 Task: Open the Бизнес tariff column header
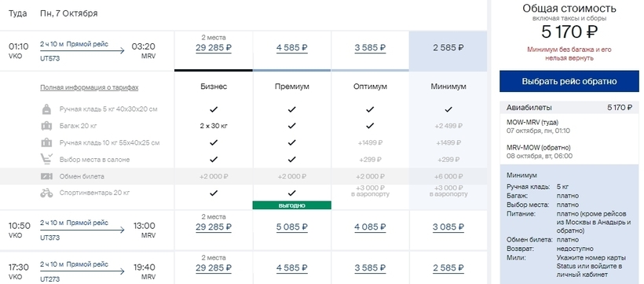(x=214, y=87)
